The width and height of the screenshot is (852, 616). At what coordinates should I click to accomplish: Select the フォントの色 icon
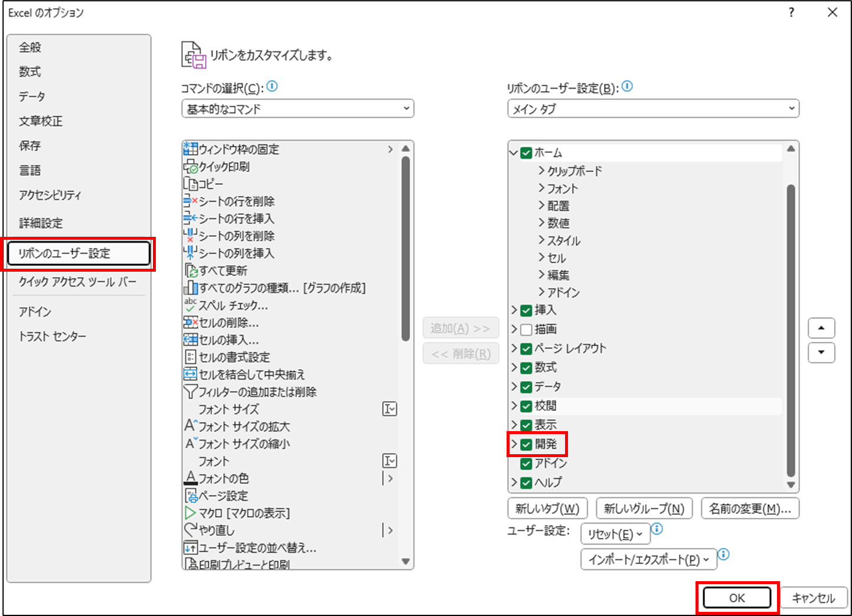[x=190, y=478]
